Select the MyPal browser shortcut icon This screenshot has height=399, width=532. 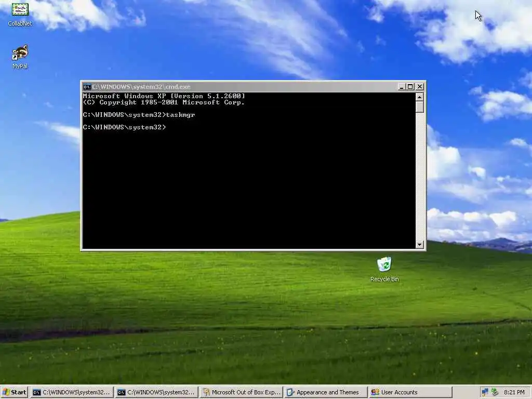pyautogui.click(x=20, y=57)
